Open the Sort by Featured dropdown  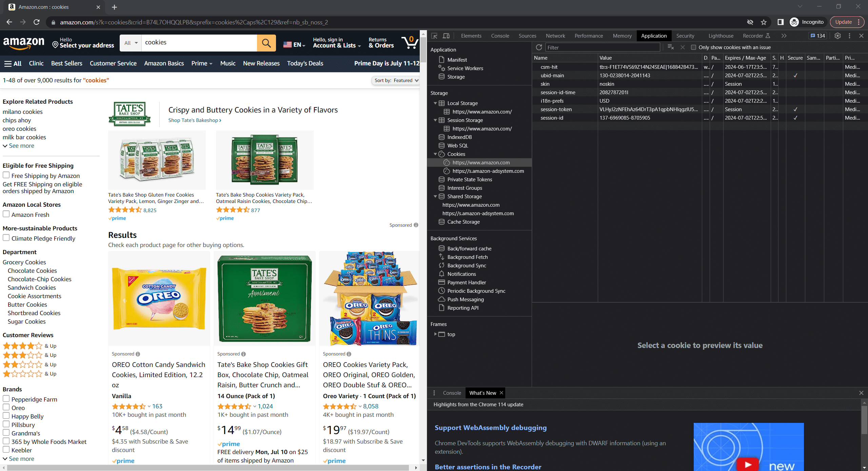tap(396, 81)
